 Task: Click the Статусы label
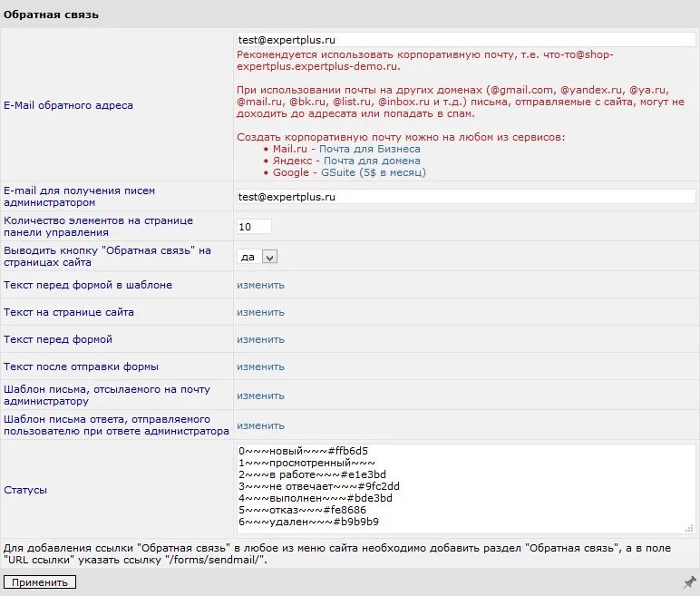[x=25, y=490]
